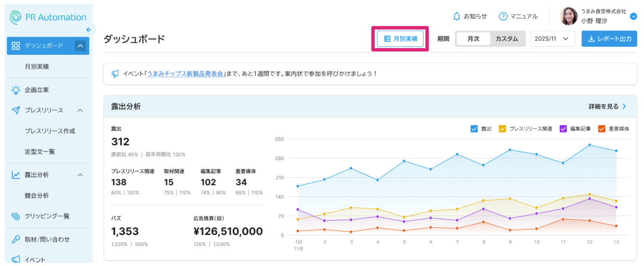This screenshot has height=266, width=644.
Task: Toggle the プレスリリース関連 legend checkbox
Action: 503,129
